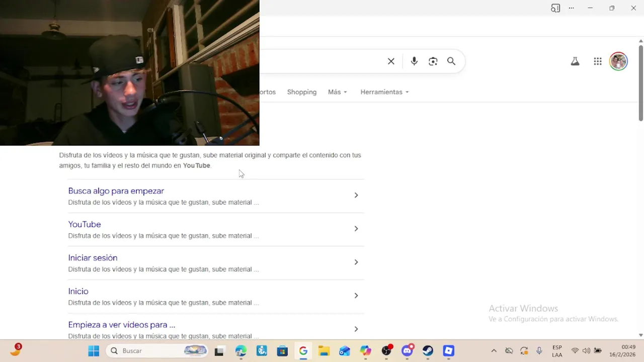Viewport: 644px width, 362px height.
Task: Open ESP LAA keyboard language switcher
Action: (557, 351)
